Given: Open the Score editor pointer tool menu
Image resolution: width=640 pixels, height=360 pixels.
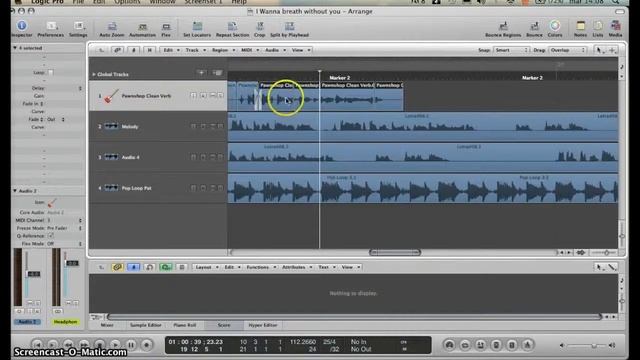Looking at the screenshot, I should coord(599,267).
